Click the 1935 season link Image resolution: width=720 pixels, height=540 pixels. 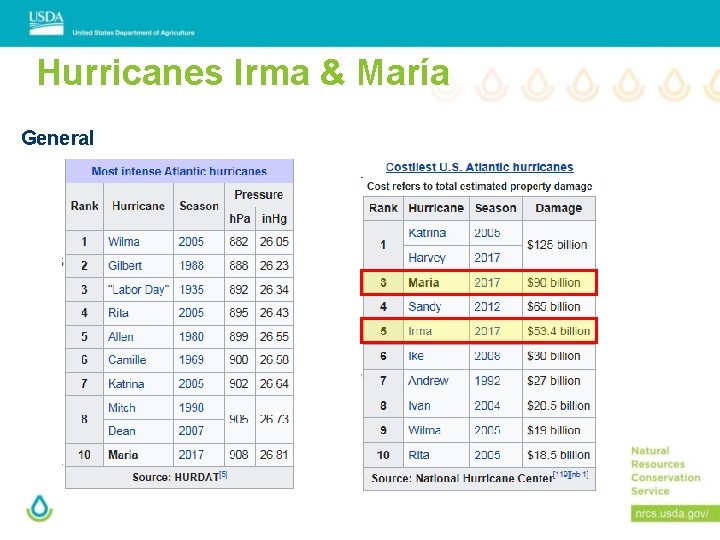191,290
